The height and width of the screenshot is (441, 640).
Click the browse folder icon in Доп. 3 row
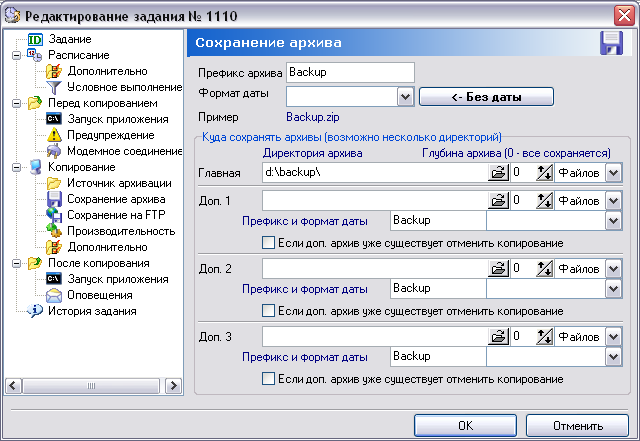(x=498, y=336)
